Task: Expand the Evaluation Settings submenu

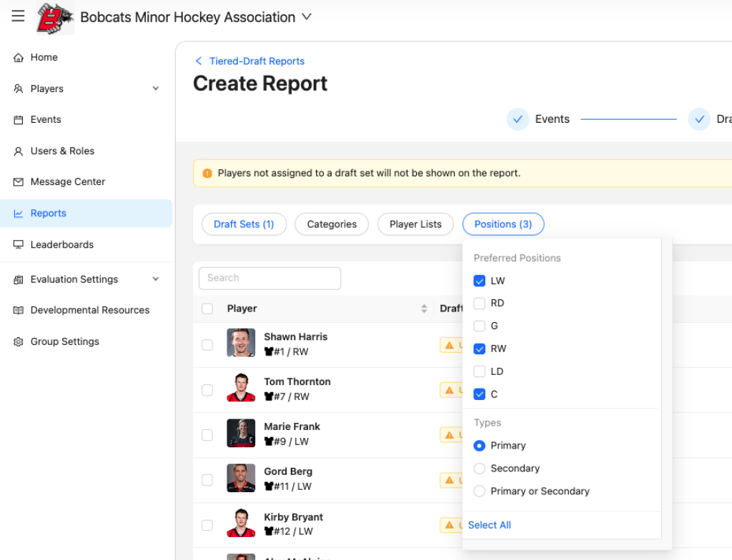Action: [x=155, y=279]
